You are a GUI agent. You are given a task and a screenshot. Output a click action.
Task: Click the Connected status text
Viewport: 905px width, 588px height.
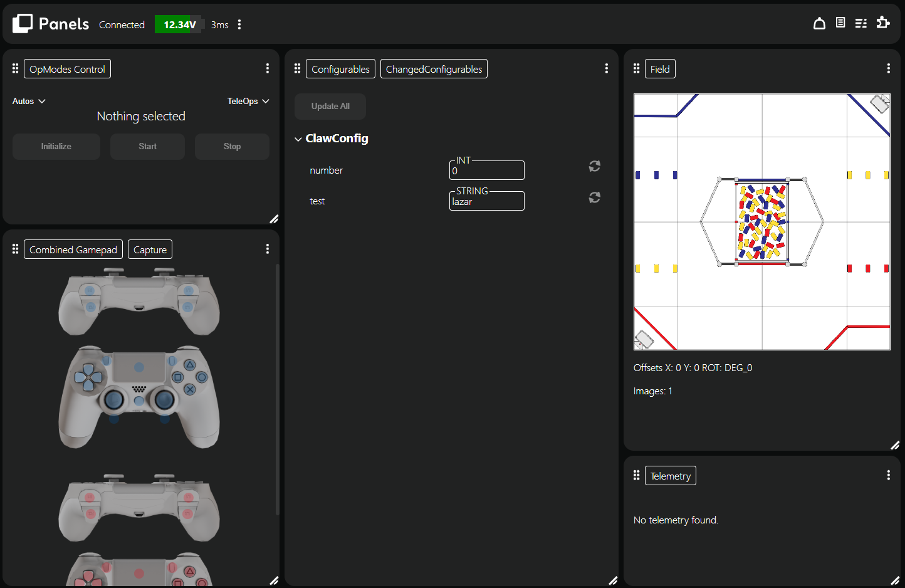(122, 24)
